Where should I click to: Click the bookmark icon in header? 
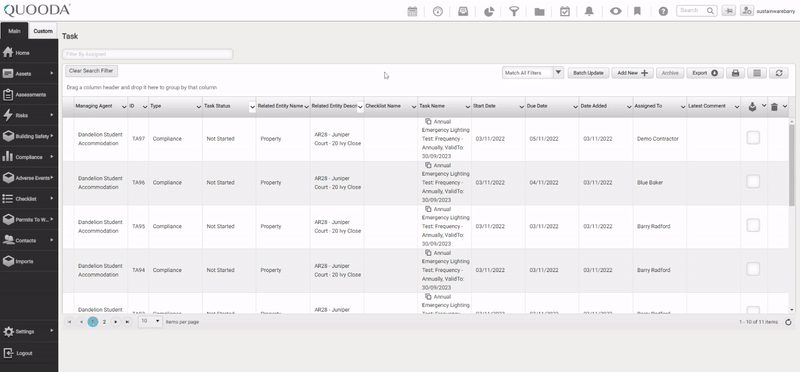[x=637, y=11]
